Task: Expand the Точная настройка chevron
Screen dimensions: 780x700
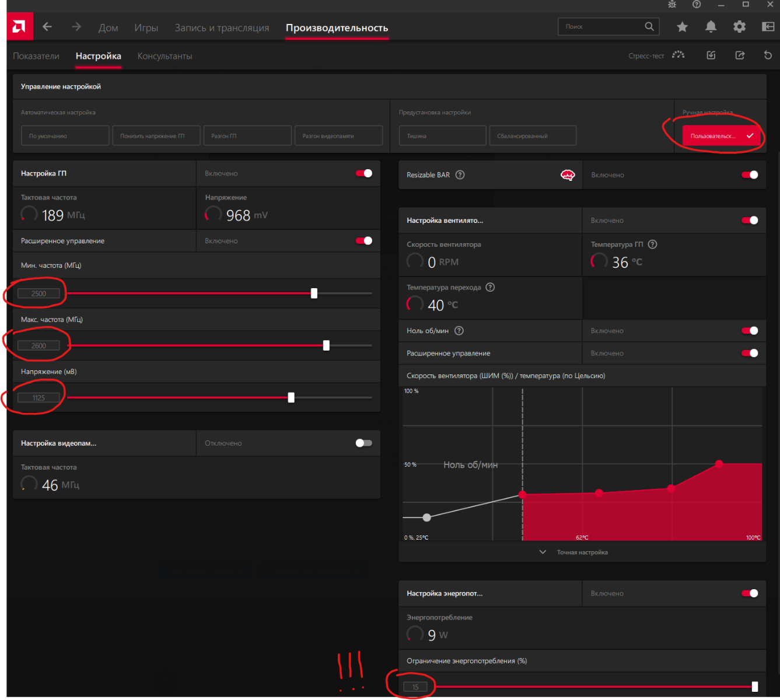Action: [543, 552]
